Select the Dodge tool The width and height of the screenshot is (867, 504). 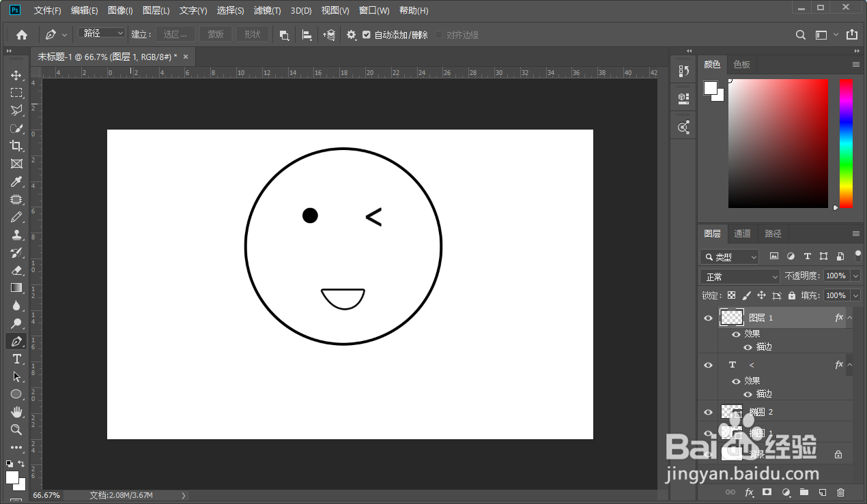pos(16,323)
